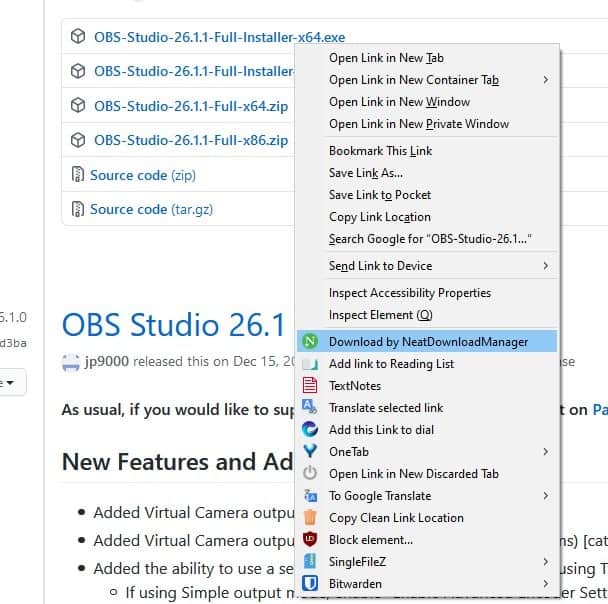Click jp9000's avatar image
Screen dimensions: 608x604
[x=71, y=362]
